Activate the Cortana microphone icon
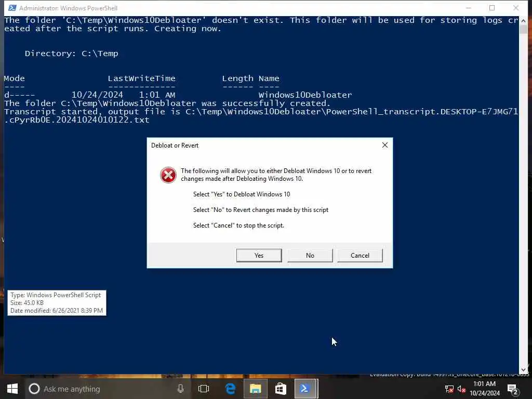The height and width of the screenshot is (399, 532). tap(180, 389)
